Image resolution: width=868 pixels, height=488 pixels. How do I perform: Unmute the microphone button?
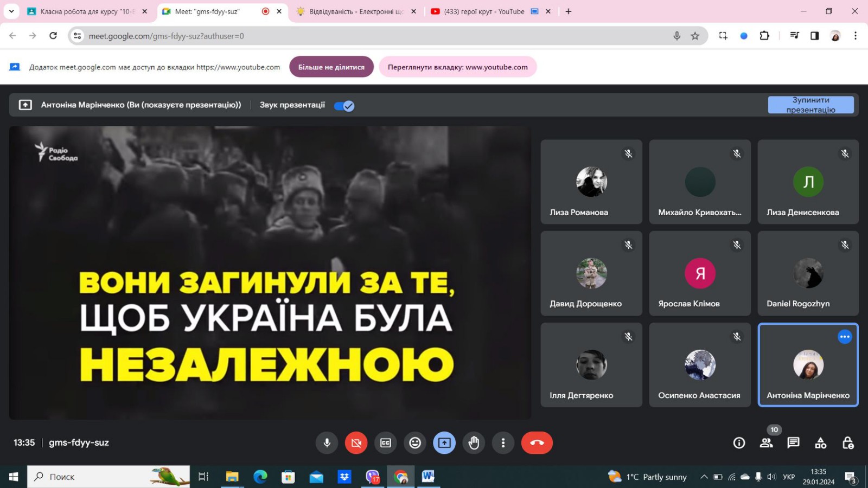(x=327, y=443)
